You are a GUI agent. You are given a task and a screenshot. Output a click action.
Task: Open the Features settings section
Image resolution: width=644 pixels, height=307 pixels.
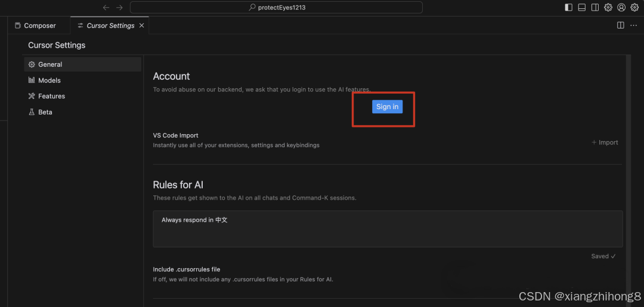tap(82, 96)
